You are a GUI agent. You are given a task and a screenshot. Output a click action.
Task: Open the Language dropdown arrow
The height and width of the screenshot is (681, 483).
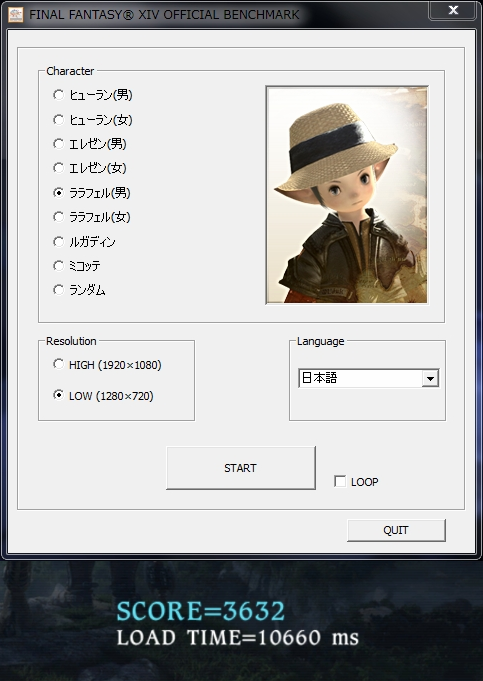[430, 378]
